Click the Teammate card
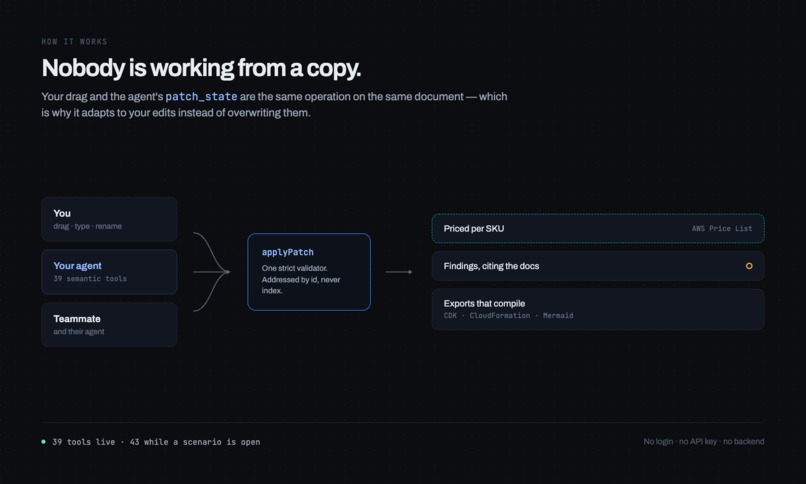The image size is (806, 484). (x=109, y=325)
